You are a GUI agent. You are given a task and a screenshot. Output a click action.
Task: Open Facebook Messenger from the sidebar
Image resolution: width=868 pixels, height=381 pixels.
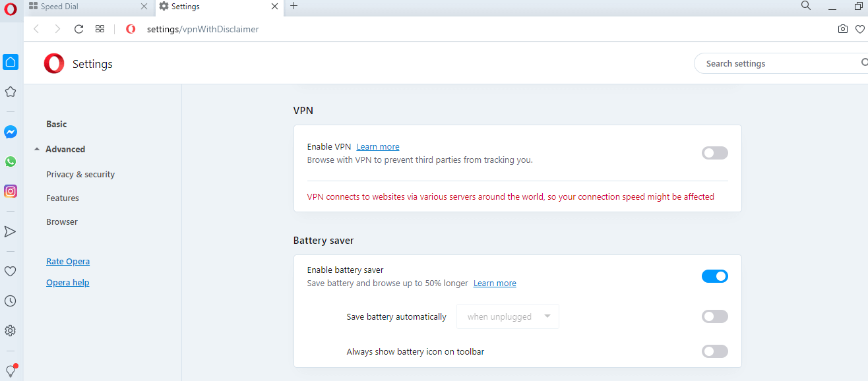point(10,132)
